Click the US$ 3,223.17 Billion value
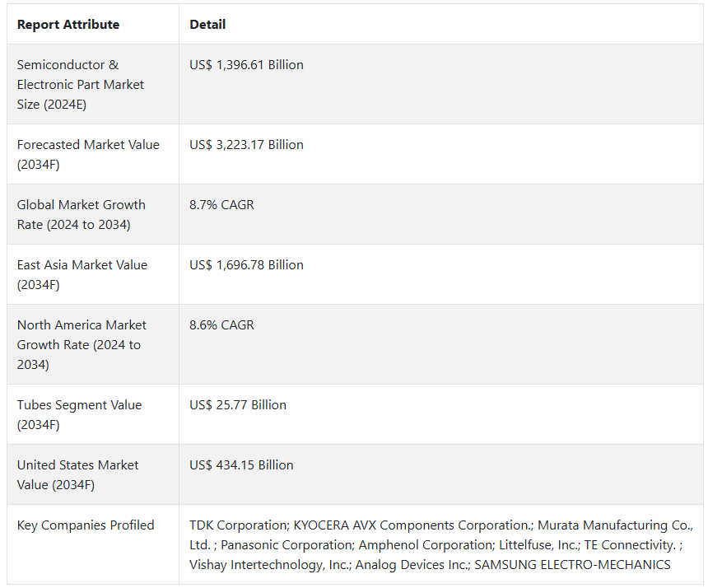Image resolution: width=708 pixels, height=588 pixels. click(246, 145)
